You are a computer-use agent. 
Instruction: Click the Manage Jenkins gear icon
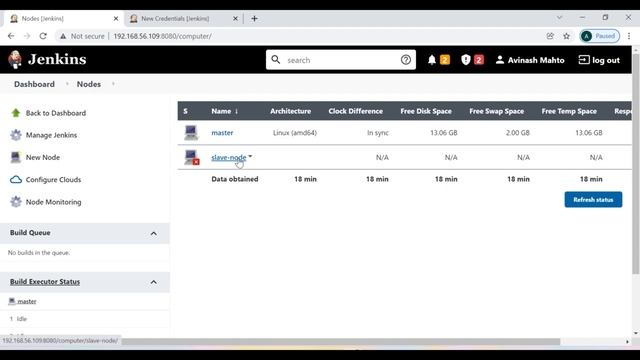click(x=16, y=135)
